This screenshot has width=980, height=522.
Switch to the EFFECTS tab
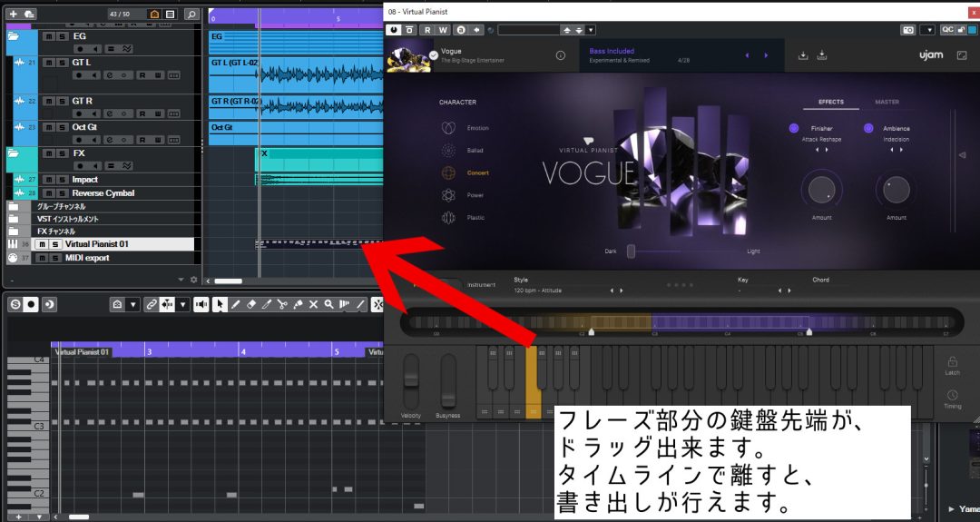[830, 102]
